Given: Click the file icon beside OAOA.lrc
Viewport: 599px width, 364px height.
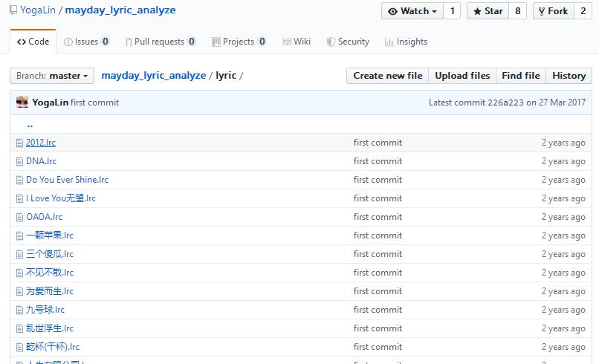Looking at the screenshot, I should click(20, 217).
